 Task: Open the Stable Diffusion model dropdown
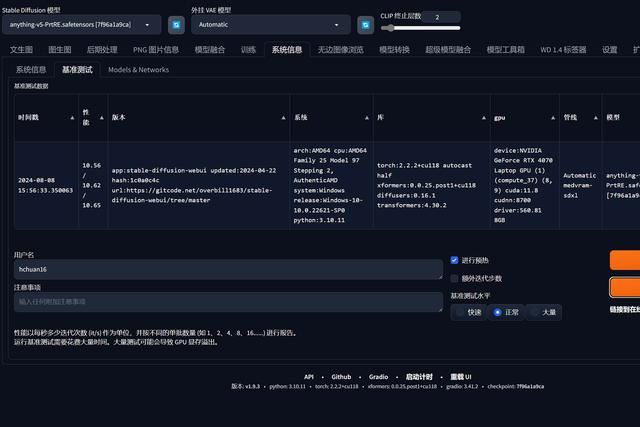pos(80,24)
